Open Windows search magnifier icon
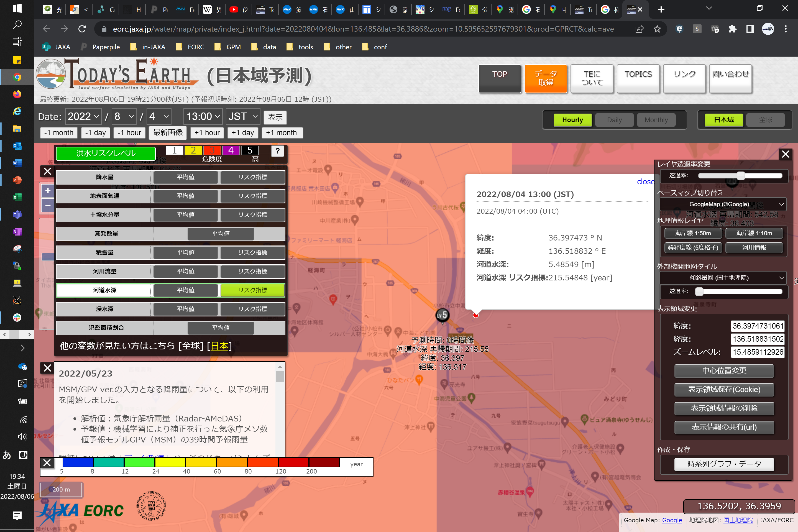Screen dimensions: 798x532 tap(17, 25)
